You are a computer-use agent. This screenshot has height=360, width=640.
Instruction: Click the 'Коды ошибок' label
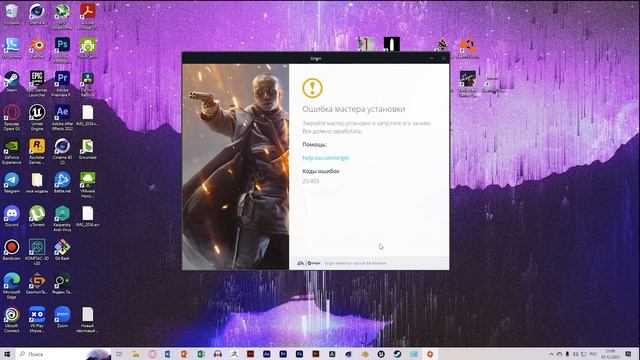(321, 171)
